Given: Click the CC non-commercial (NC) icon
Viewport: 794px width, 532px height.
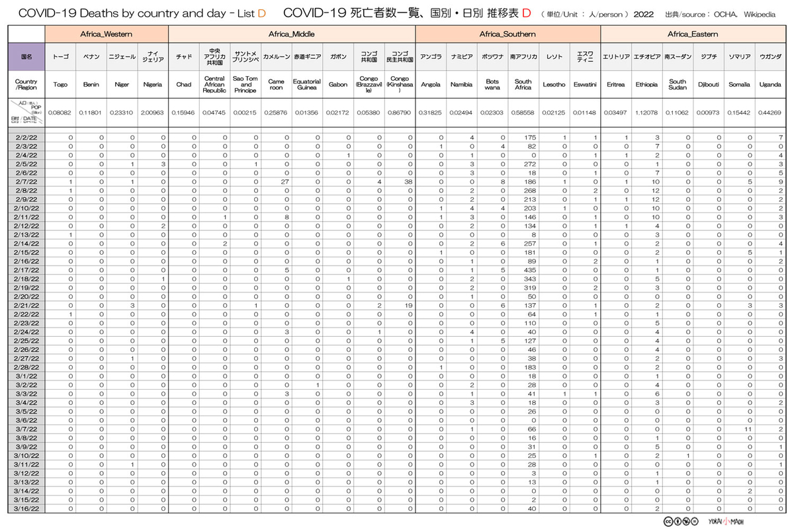Looking at the screenshot, I should (x=687, y=520).
